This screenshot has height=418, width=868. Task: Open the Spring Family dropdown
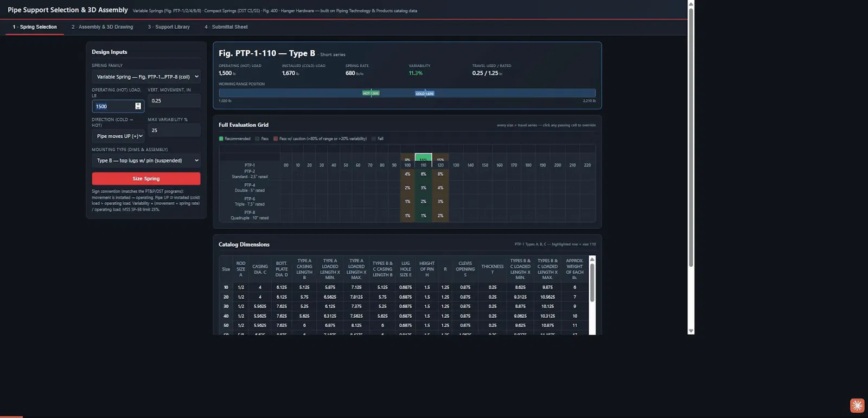pyautogui.click(x=146, y=77)
